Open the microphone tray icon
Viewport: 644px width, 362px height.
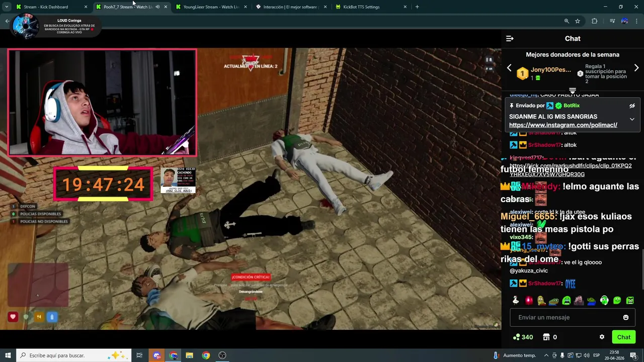(x=562, y=355)
